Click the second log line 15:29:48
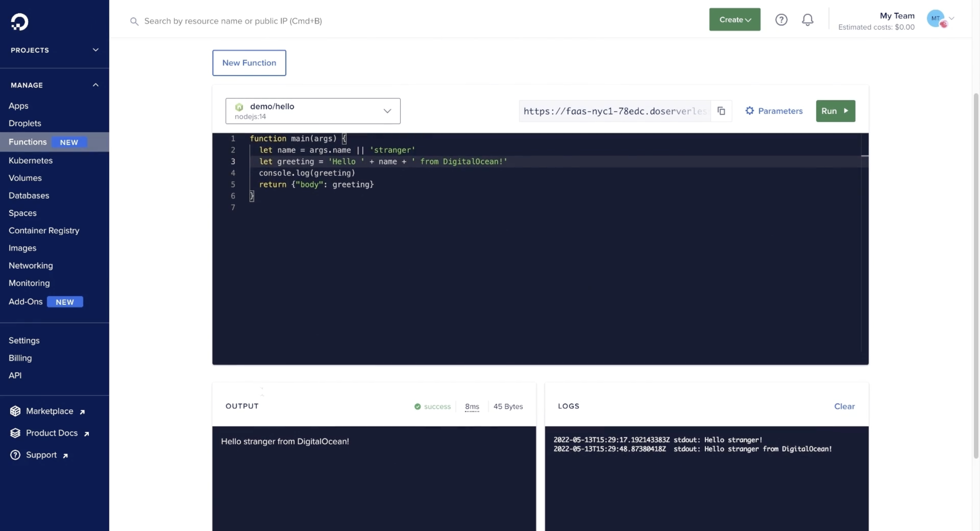Screen dimensions: 980x531 point(692,449)
